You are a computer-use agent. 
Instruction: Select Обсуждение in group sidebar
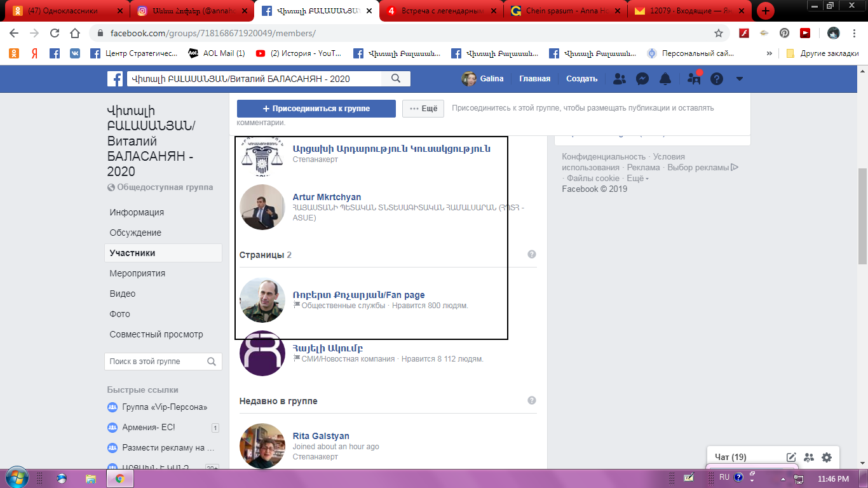click(x=135, y=233)
